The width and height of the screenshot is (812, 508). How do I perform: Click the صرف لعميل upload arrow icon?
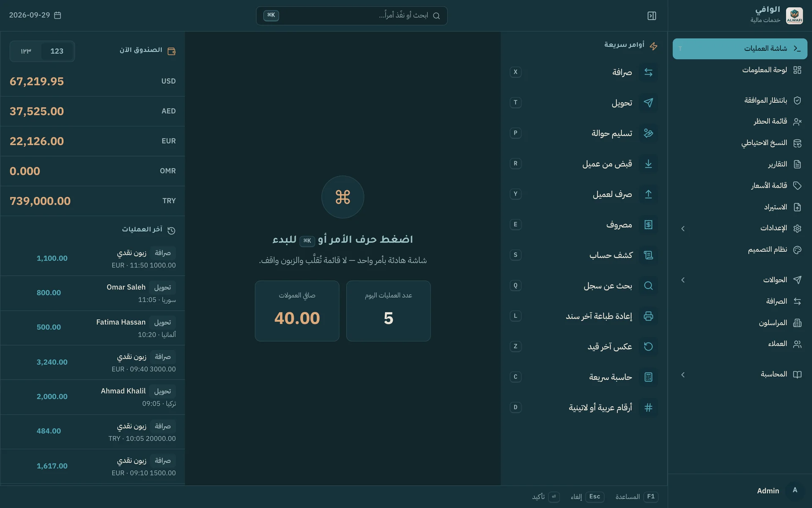648,194
